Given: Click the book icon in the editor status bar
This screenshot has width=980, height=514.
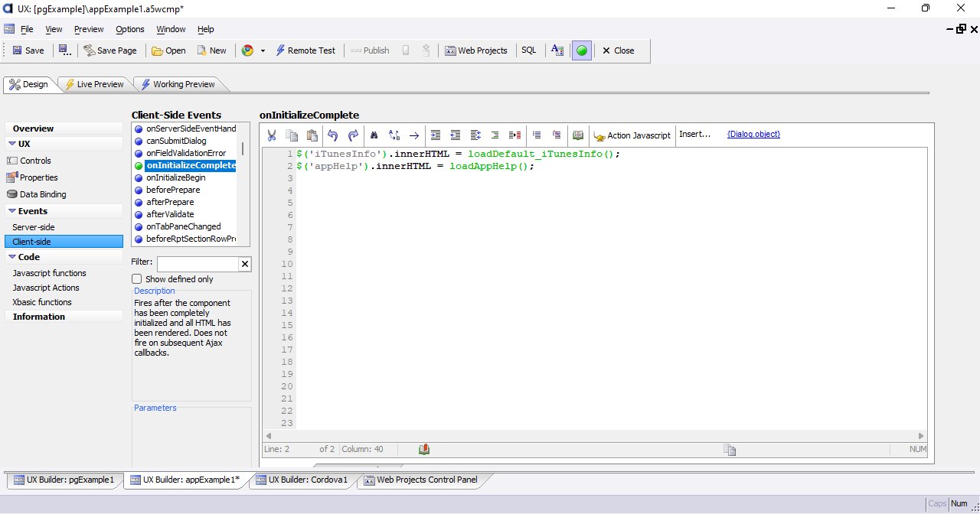Looking at the screenshot, I should click(x=424, y=449).
